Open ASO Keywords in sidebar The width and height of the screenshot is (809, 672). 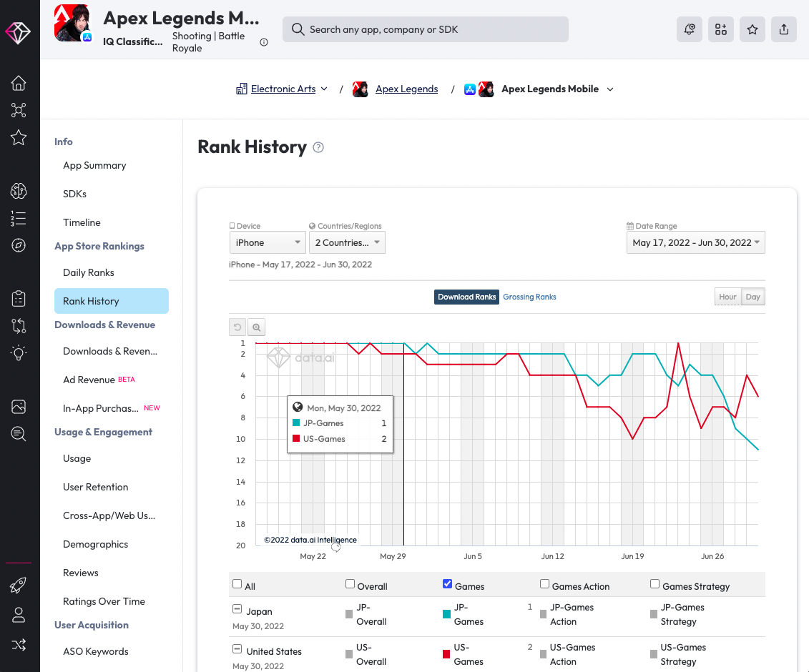(95, 652)
